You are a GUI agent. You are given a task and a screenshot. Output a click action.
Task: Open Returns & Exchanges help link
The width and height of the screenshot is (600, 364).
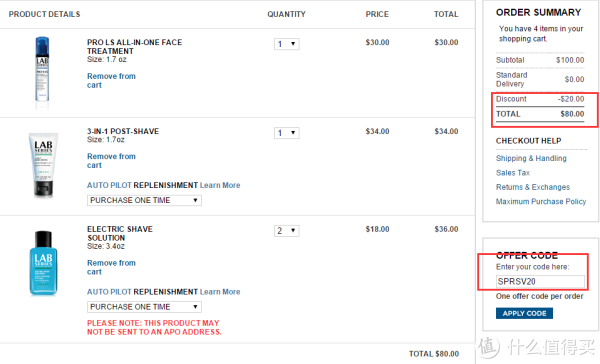coord(533,187)
